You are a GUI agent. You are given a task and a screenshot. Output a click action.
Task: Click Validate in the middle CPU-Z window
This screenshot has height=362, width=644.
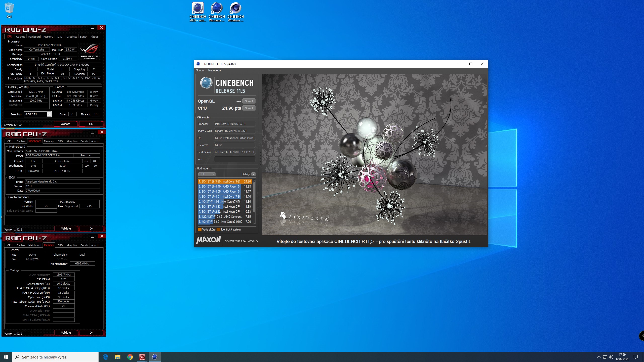pos(66,229)
